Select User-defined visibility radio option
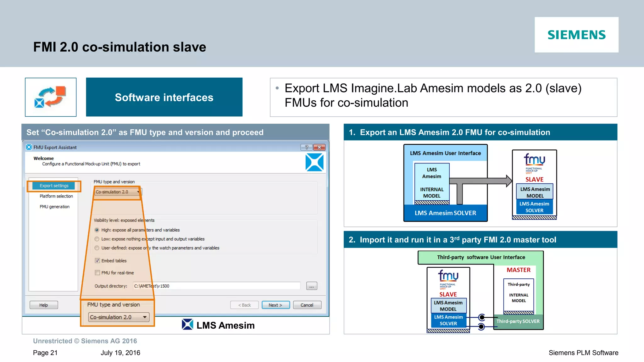The width and height of the screenshot is (644, 362). (97, 248)
